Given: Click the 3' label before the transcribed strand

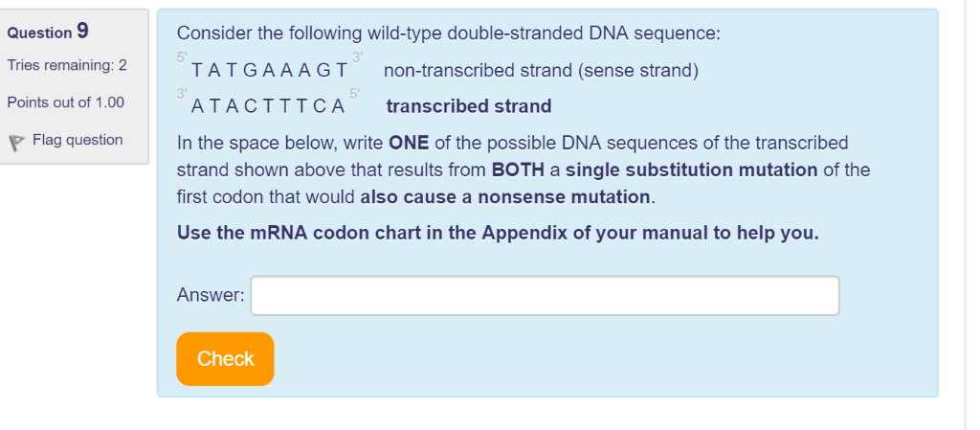Looking at the screenshot, I should coord(181,93).
